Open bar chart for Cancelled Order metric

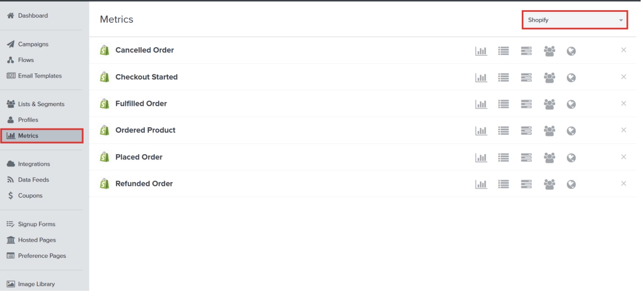click(x=481, y=51)
